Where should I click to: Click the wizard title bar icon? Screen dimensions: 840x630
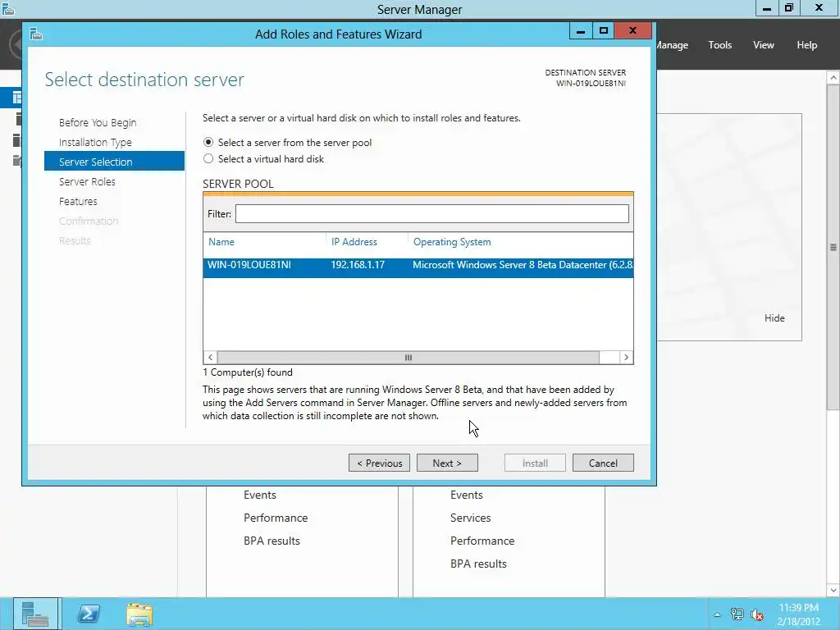pos(36,34)
